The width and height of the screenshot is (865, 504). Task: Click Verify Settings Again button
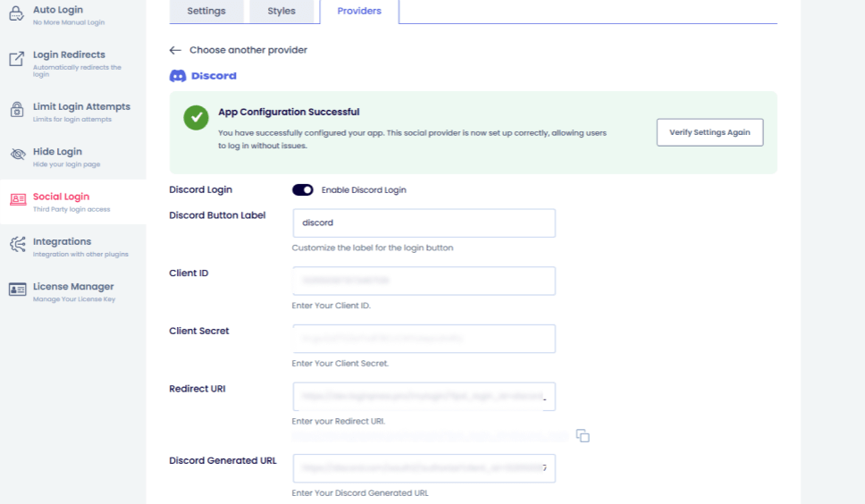[x=710, y=132]
